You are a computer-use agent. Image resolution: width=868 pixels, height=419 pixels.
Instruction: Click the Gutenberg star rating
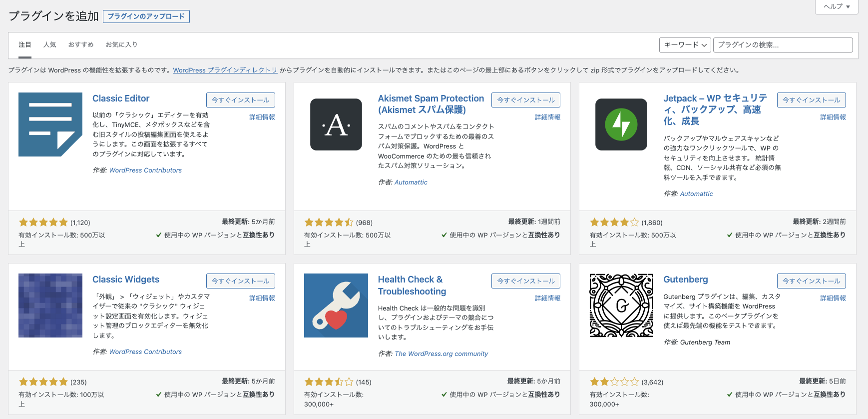pos(614,382)
